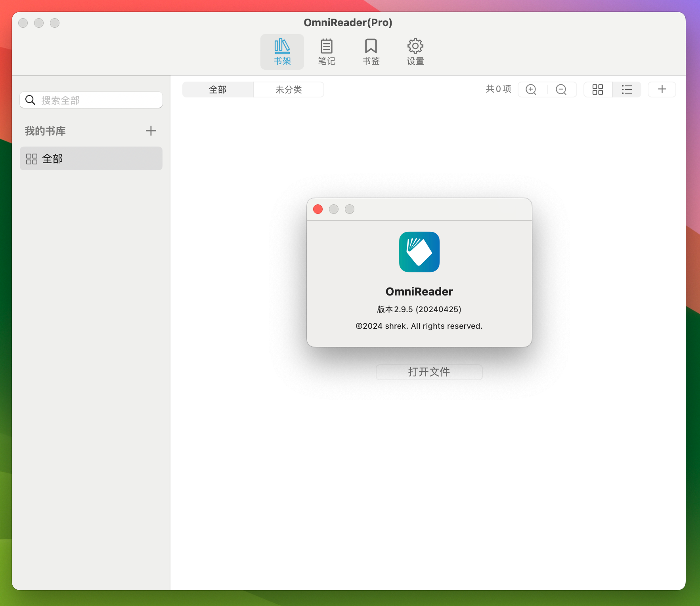The image size is (700, 606).
Task: Click the 我的书库 section header
Action: tap(45, 131)
